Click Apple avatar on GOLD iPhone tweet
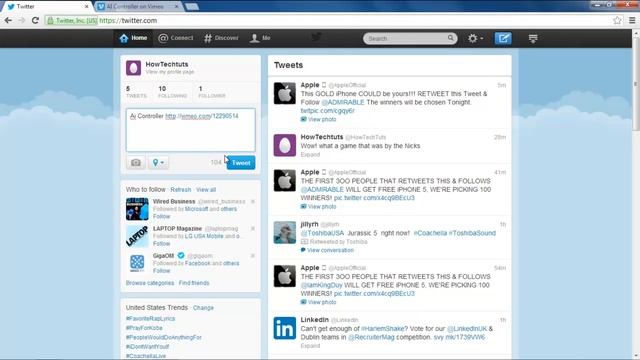Viewport: 640px width, 360px height. pyautogui.click(x=284, y=93)
